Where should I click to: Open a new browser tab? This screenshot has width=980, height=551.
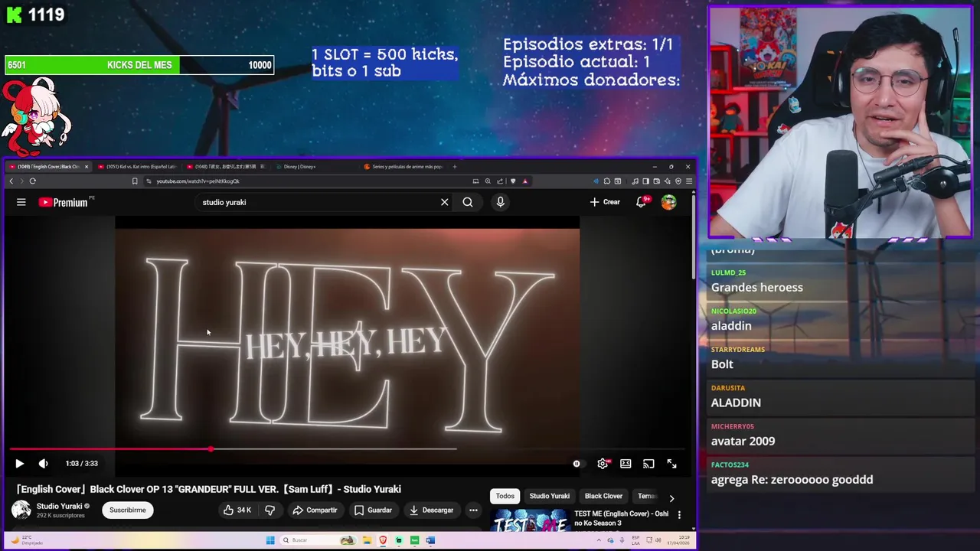click(454, 166)
